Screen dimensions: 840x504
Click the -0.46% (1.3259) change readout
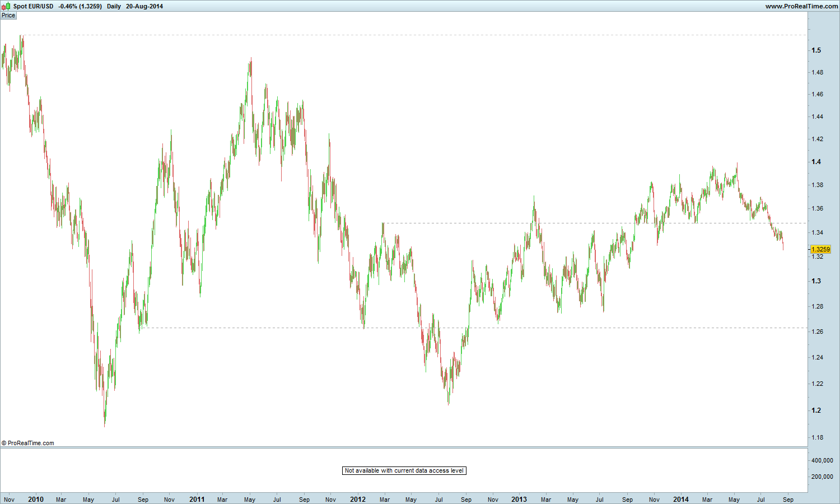tap(80, 6)
